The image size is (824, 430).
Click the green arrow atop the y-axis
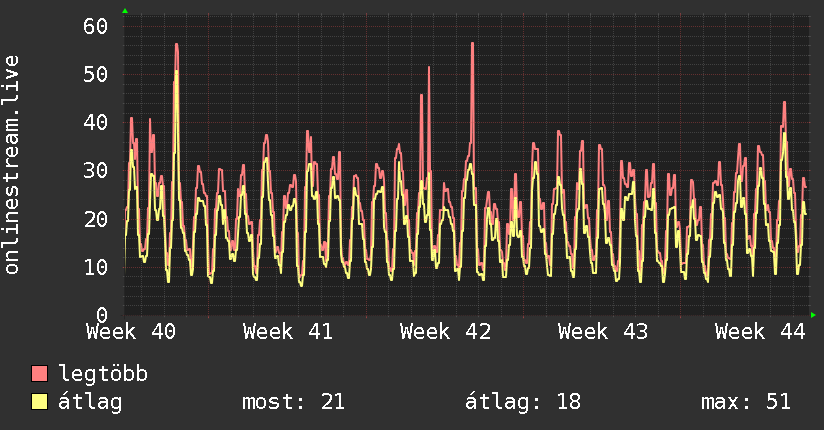point(125,11)
